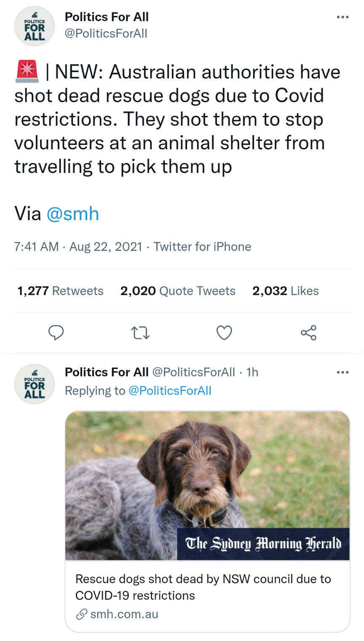Image resolution: width=364 pixels, height=641 pixels.
Task: Open the Rescue dogs shot dead headline
Action: pyautogui.click(x=203, y=587)
